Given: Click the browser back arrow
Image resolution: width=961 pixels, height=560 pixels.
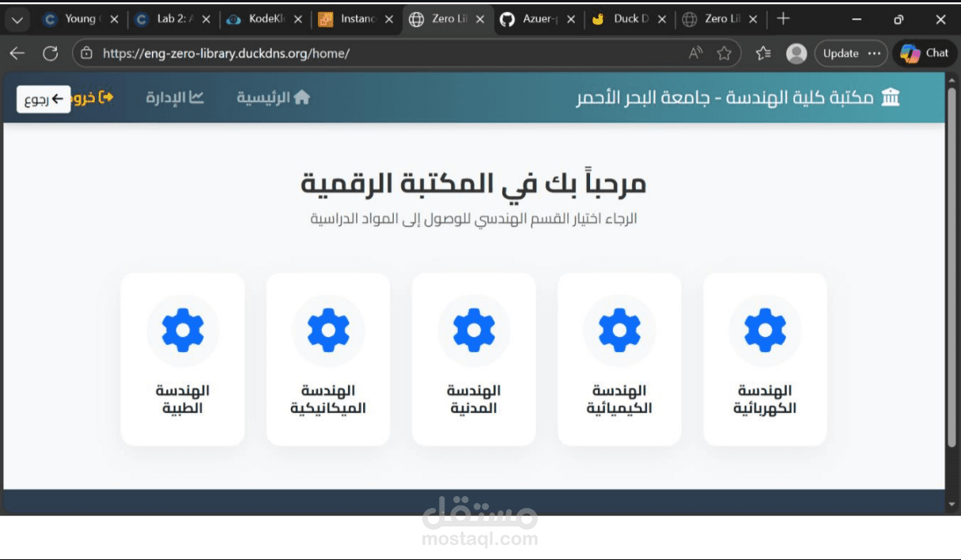Looking at the screenshot, I should (17, 54).
